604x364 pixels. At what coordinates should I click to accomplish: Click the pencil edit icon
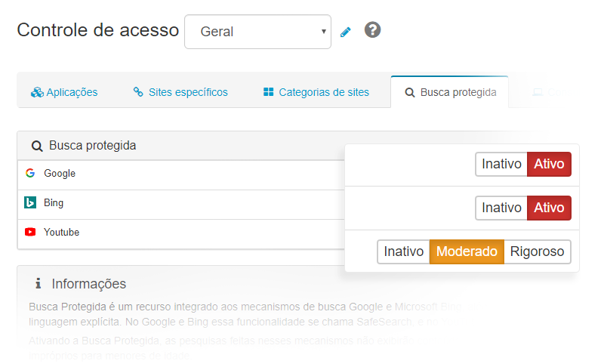pyautogui.click(x=346, y=32)
